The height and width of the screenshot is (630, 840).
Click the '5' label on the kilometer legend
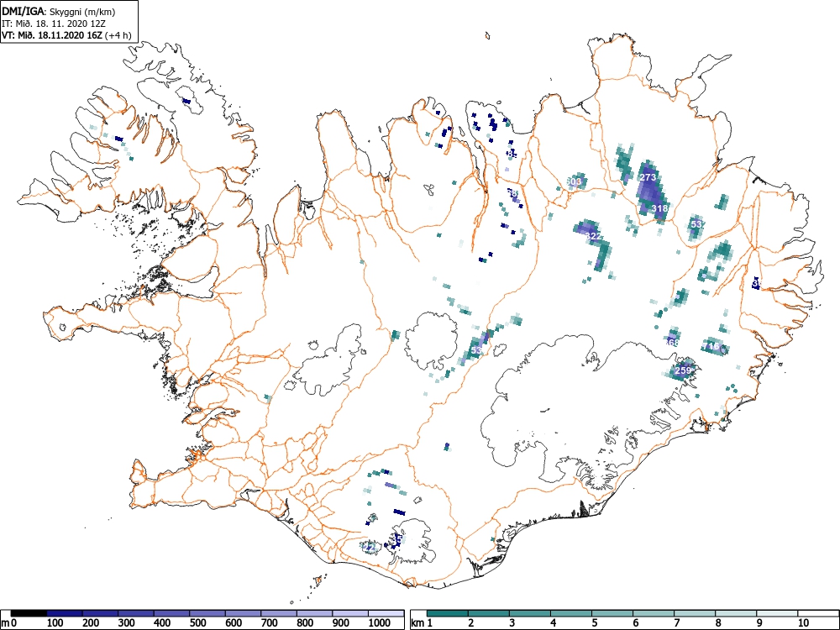tap(594, 623)
